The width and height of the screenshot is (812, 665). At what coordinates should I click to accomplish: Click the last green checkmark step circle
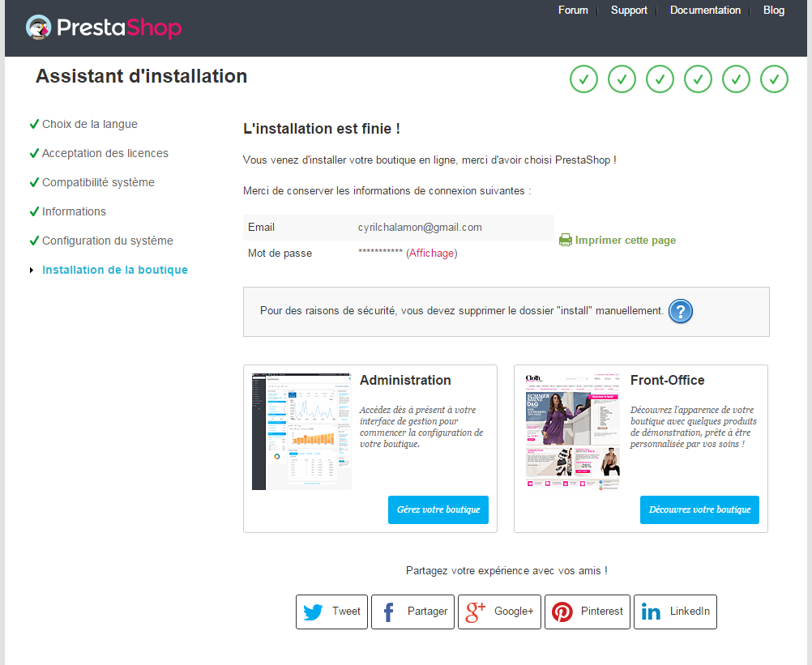point(774,79)
